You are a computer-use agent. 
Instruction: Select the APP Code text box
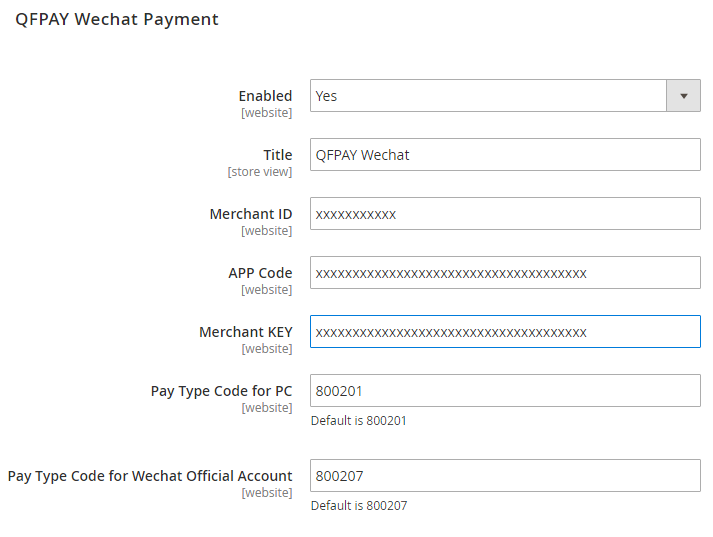(505, 273)
